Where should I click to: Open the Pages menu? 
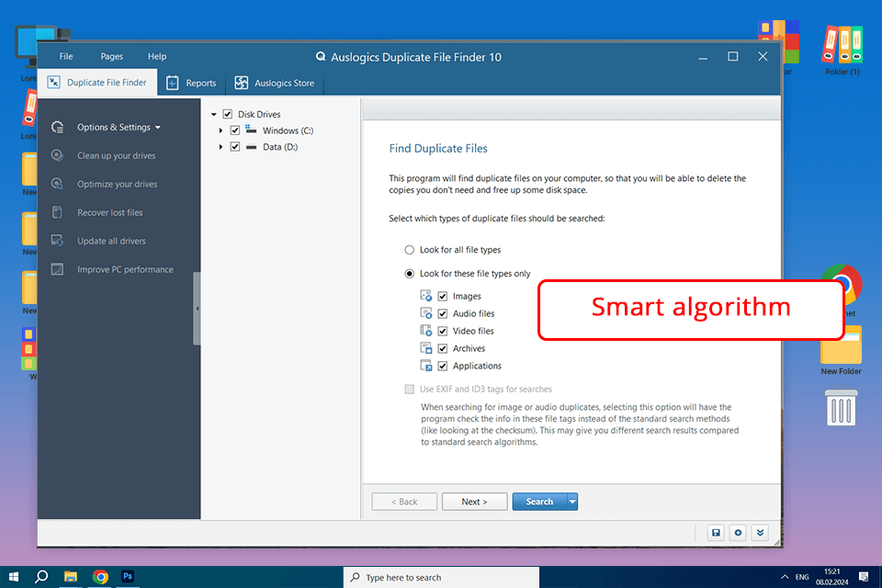[111, 56]
